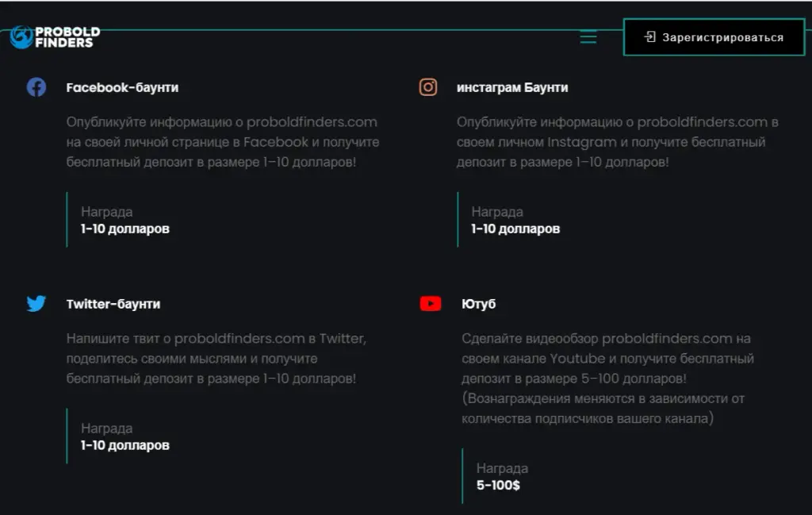The height and width of the screenshot is (515, 812).
Task: Click the Twitter reward '1-10 долларов'
Action: pos(125,446)
